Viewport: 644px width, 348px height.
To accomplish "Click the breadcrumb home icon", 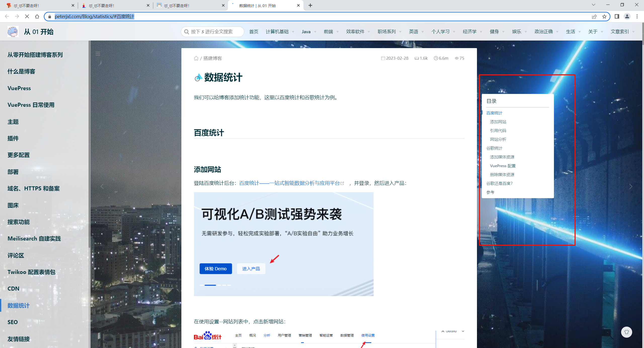I will coord(196,58).
